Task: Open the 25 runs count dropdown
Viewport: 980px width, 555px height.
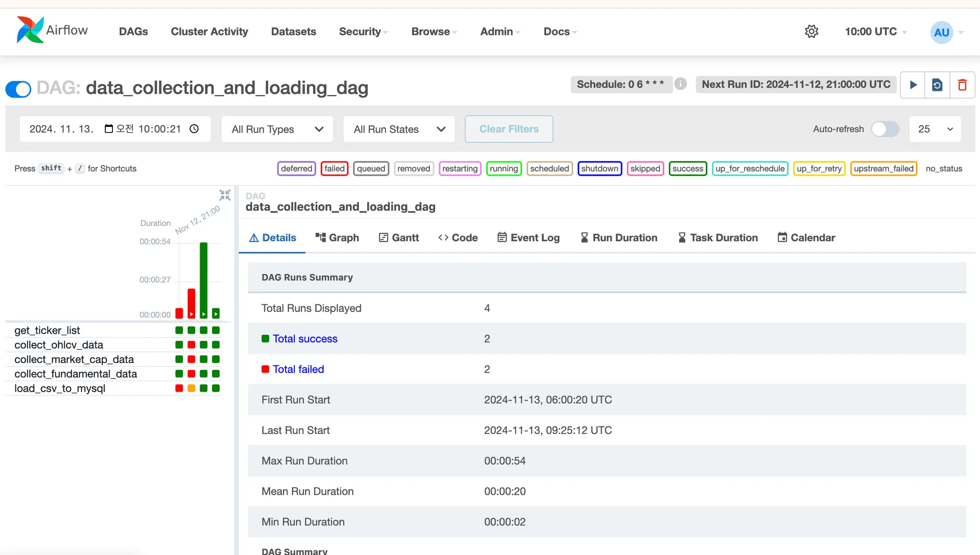Action: (935, 129)
